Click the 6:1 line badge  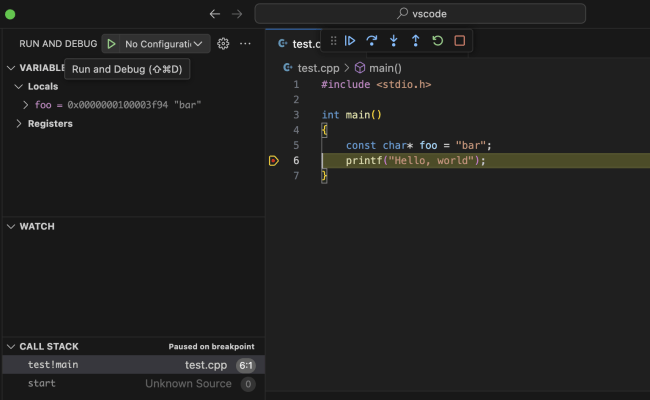click(x=246, y=365)
